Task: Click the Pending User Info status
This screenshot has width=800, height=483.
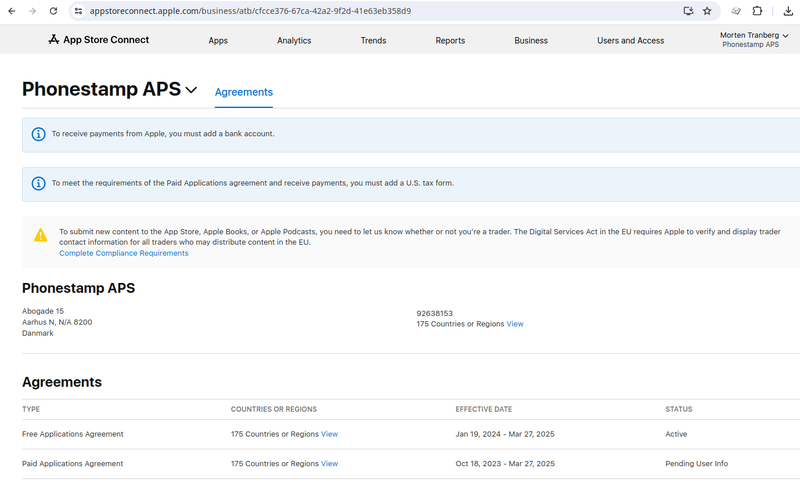Action: (696, 464)
